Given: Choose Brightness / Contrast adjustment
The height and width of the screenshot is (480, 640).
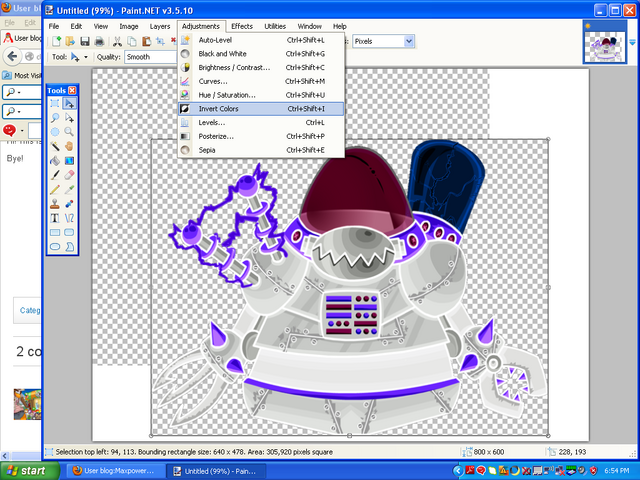Looking at the screenshot, I should [x=261, y=67].
